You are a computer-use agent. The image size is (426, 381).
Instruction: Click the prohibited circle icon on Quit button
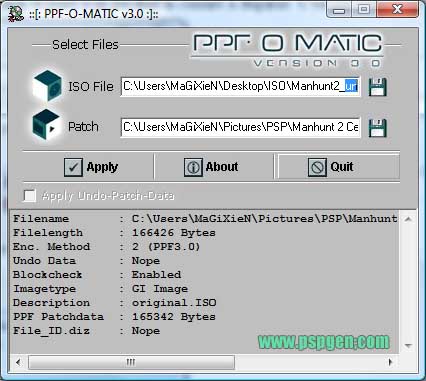coord(317,167)
